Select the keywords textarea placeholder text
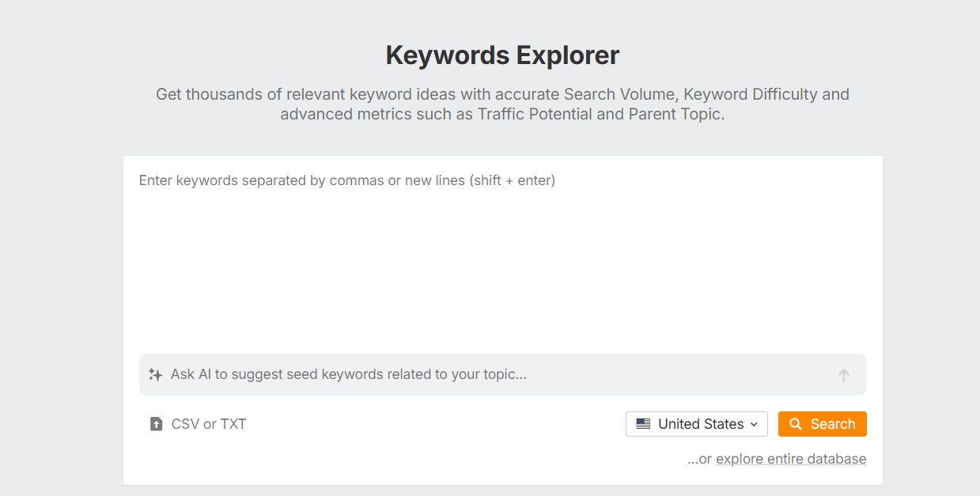Viewport: 980px width, 496px height. [346, 180]
